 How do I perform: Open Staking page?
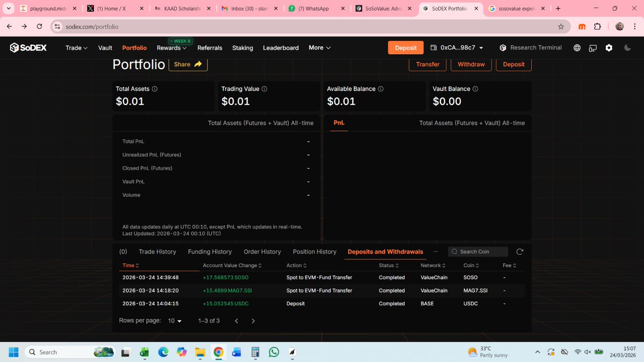click(243, 48)
